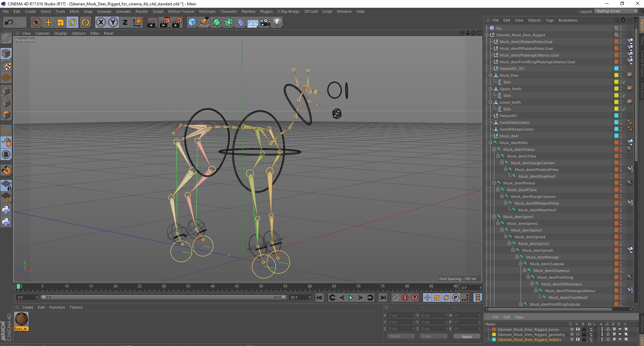Viewport: 644px width, 346px height.
Task: Select Musk_deerRibcage in object tree
Action: 542,257
